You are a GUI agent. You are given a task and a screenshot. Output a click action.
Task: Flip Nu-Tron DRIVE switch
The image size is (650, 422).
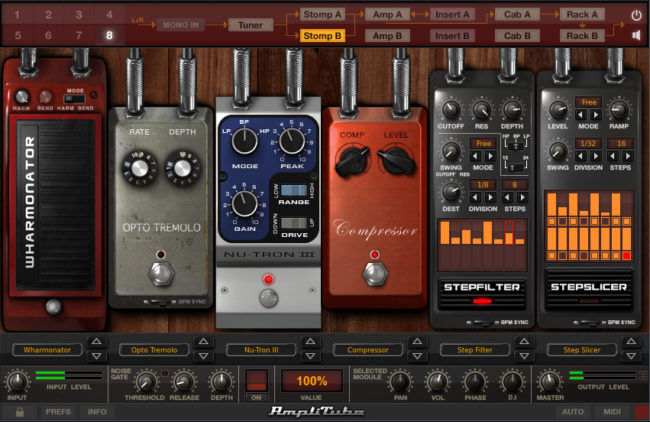click(294, 223)
